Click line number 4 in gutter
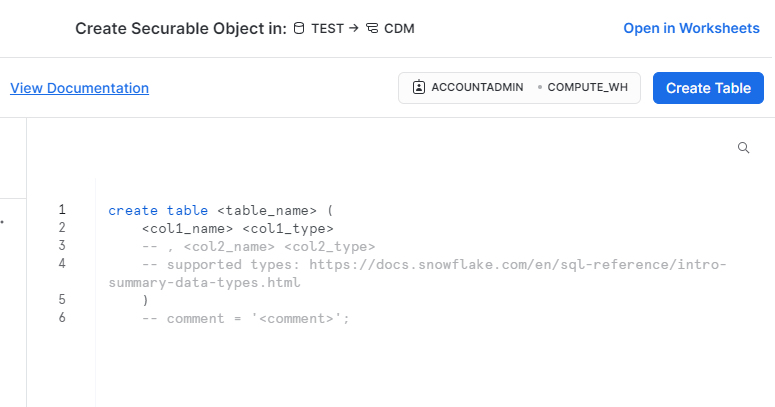 pyautogui.click(x=62, y=263)
